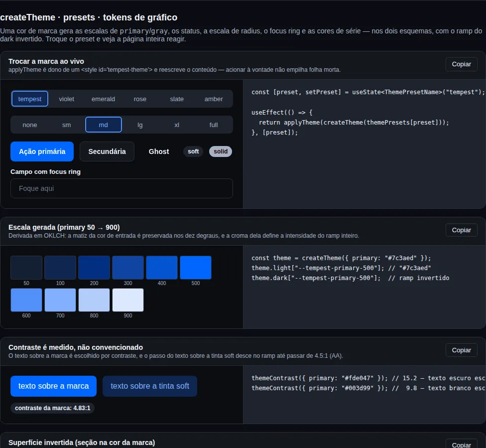The height and width of the screenshot is (448, 486).
Task: Click the solid badge
Action: tap(221, 151)
